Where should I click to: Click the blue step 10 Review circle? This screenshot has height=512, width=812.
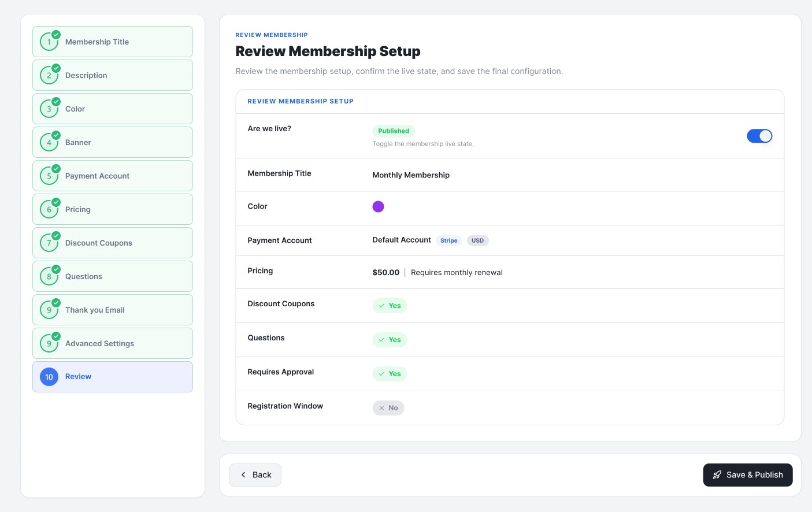[x=49, y=377]
